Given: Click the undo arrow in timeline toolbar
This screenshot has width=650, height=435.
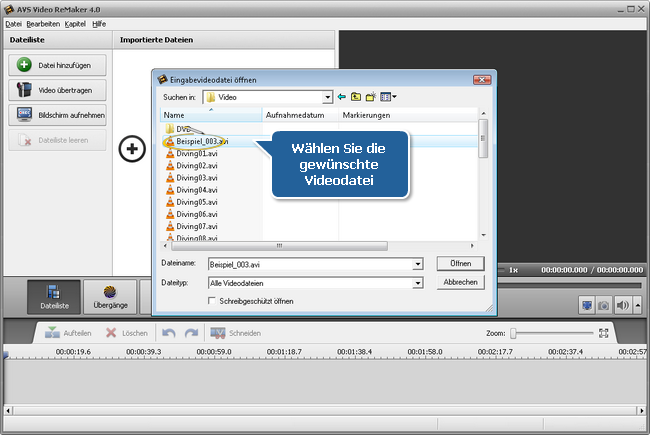Looking at the screenshot, I should [x=169, y=333].
